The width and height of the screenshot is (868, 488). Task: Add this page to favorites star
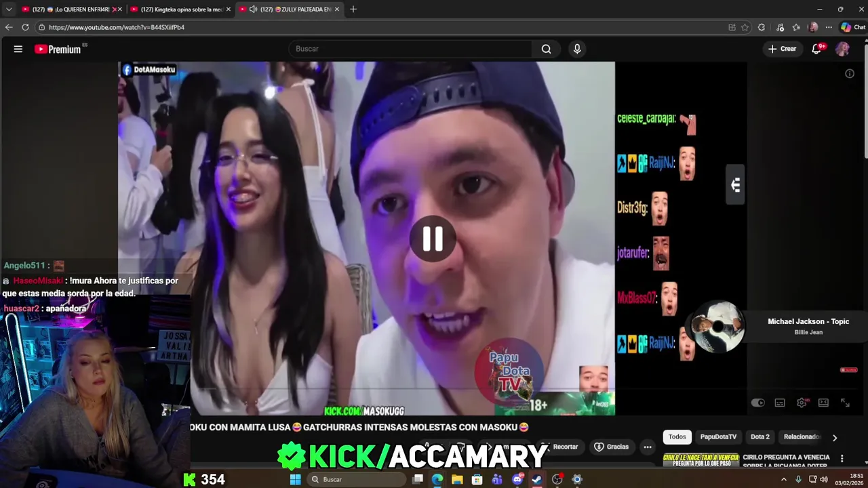(745, 27)
